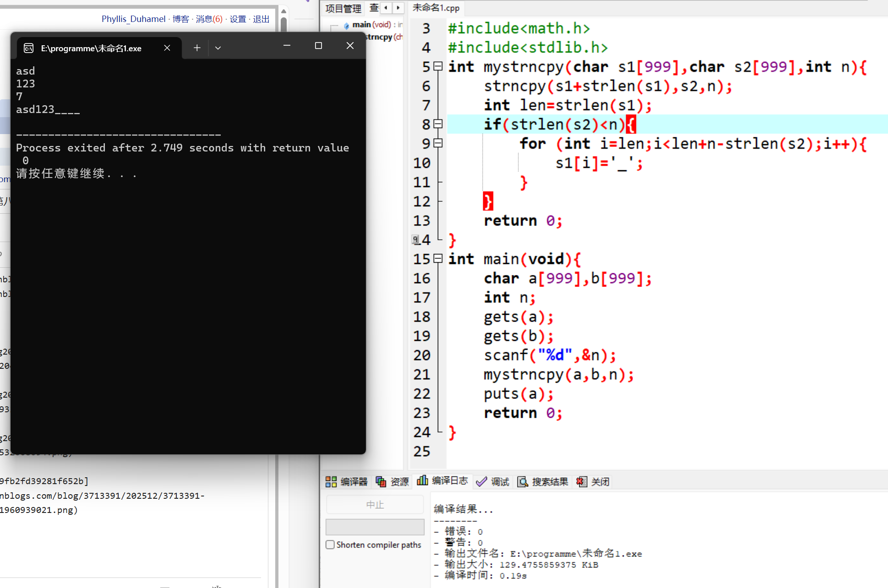Collapse the for loop fold at line 9
The height and width of the screenshot is (588, 888).
(438, 143)
